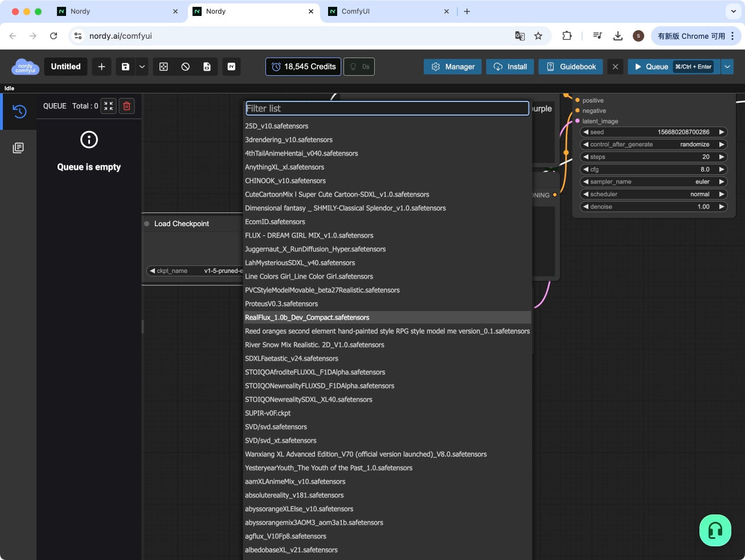745x560 pixels.
Task: Click the node library icon in sidebar
Action: (x=18, y=148)
